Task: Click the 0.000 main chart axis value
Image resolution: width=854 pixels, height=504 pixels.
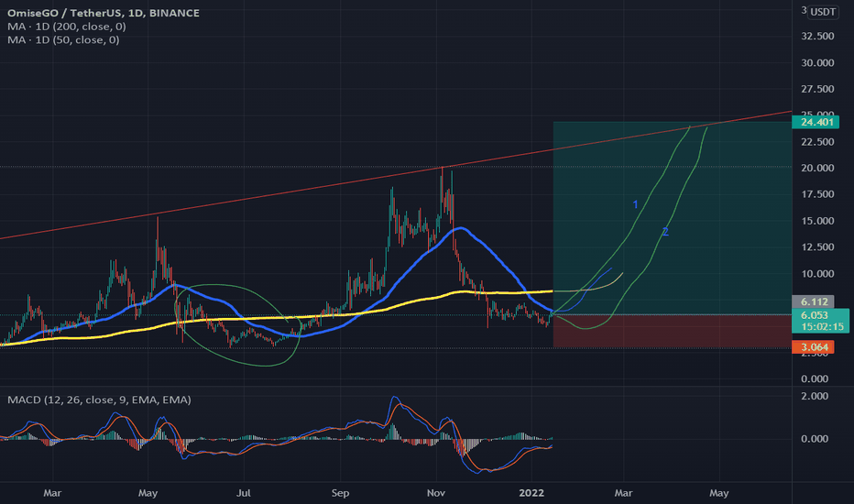Action: click(x=815, y=378)
